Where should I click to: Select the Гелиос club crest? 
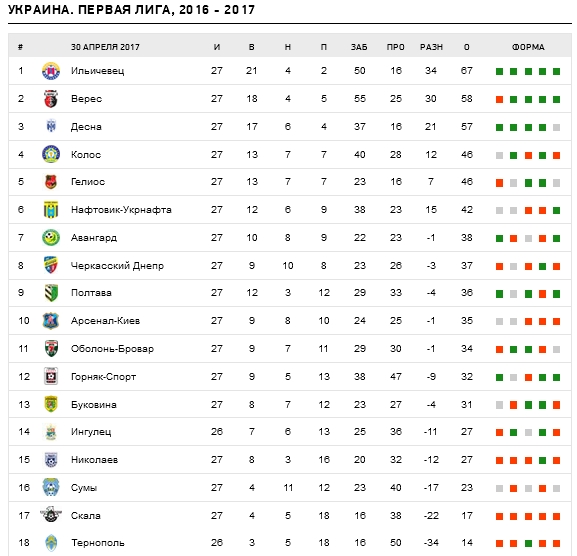click(x=51, y=182)
